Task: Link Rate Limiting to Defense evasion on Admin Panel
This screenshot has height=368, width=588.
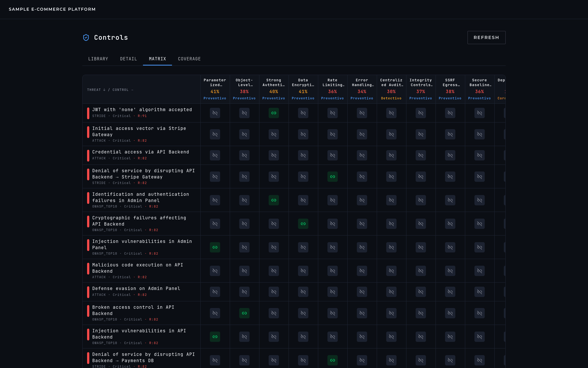Action: coord(332,292)
